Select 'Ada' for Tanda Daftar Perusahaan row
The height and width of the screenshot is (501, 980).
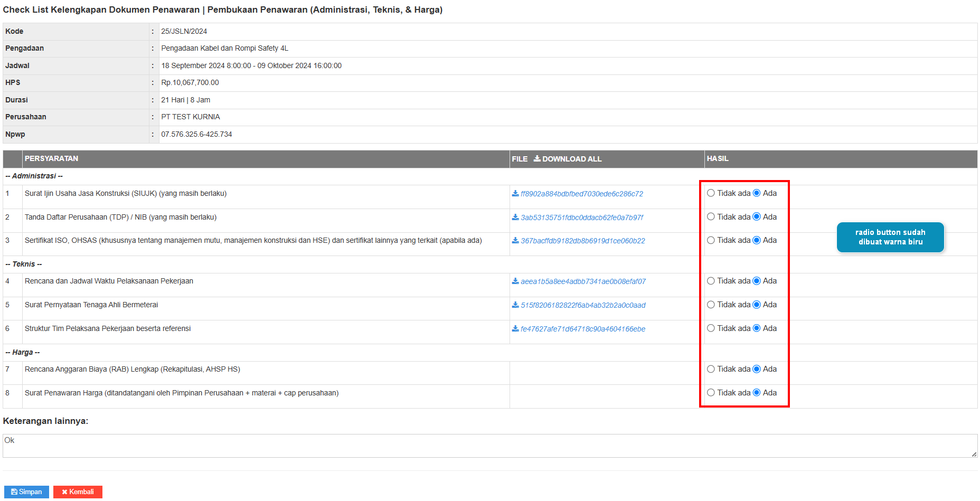point(757,217)
